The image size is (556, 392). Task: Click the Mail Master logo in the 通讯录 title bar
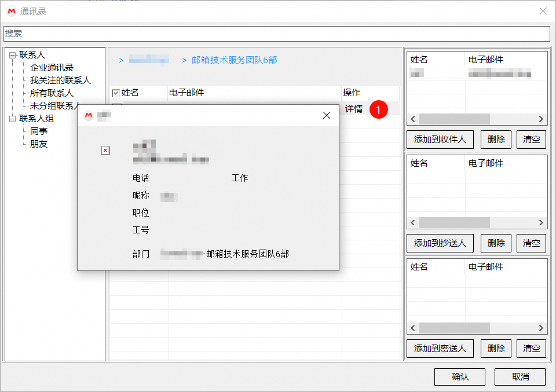pos(11,11)
